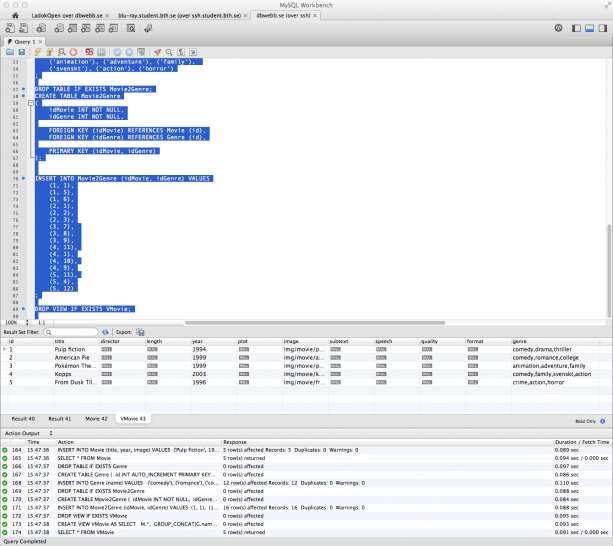Switch to the blu-ray.student.bth.se connection tab

point(179,16)
